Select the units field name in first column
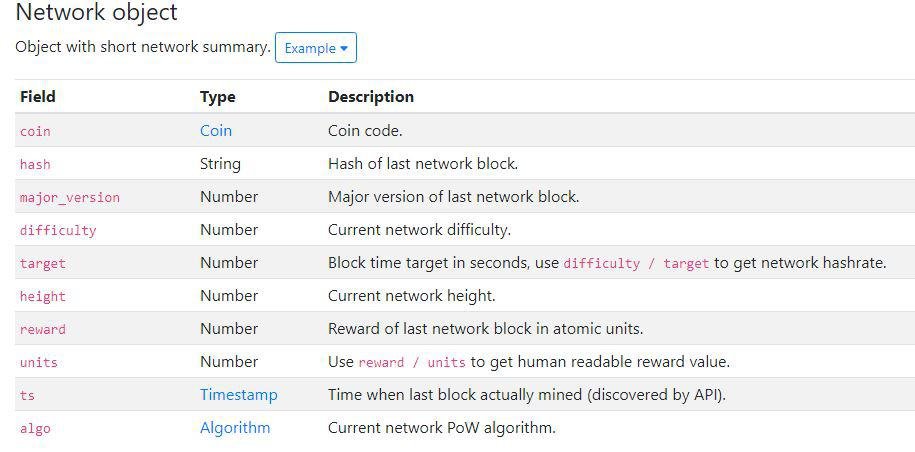The image size is (915, 452). 39,362
